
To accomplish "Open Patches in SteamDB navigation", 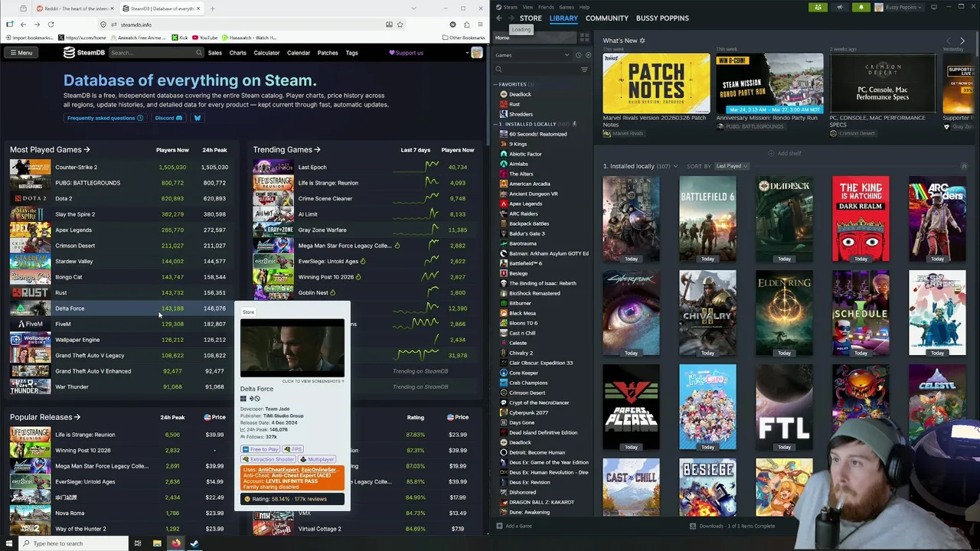I will click(x=328, y=53).
